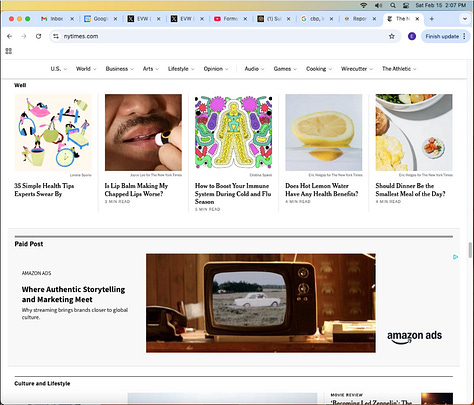The height and width of the screenshot is (405, 474).
Task: Click the health tips illustration thumbnail
Action: point(53,132)
